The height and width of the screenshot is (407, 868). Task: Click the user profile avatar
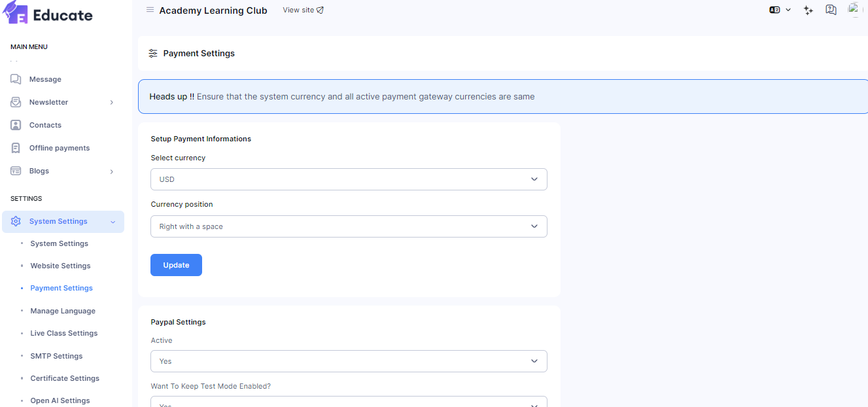pos(853,9)
